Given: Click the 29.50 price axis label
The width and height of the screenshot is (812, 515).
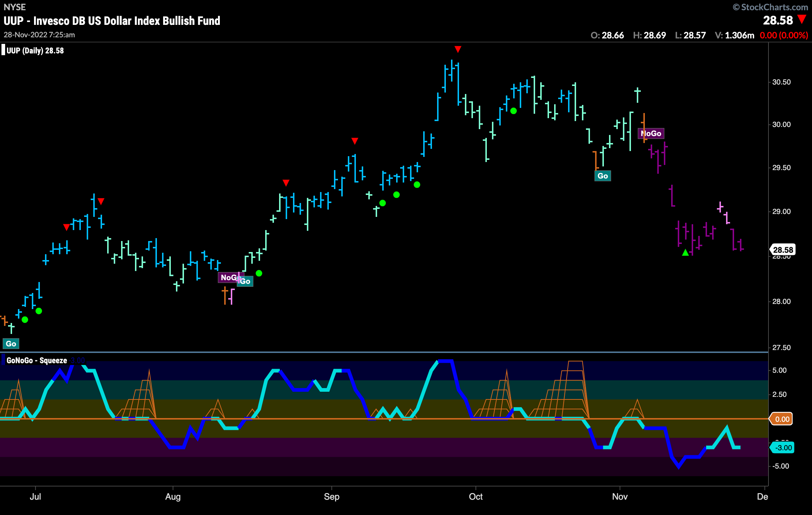Looking at the screenshot, I should click(781, 168).
